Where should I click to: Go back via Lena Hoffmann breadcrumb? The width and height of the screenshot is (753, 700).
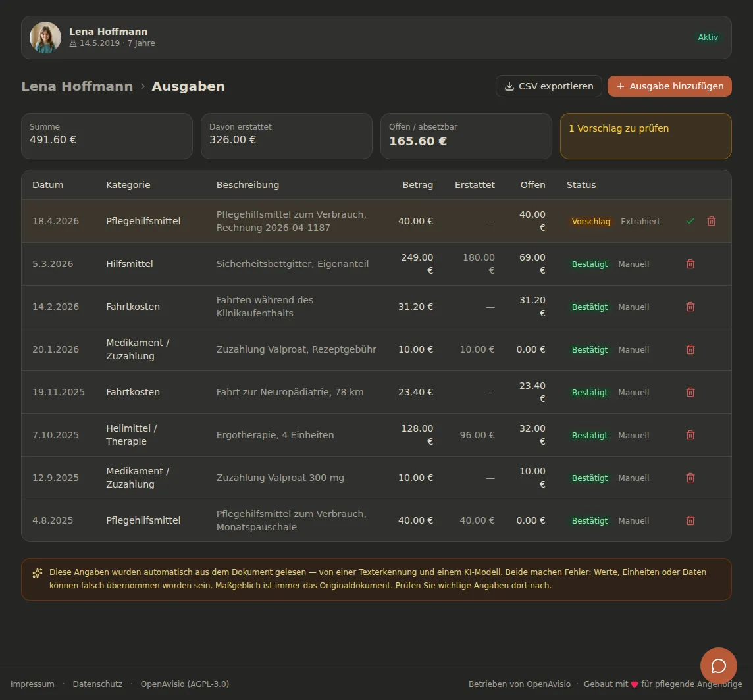(x=77, y=86)
